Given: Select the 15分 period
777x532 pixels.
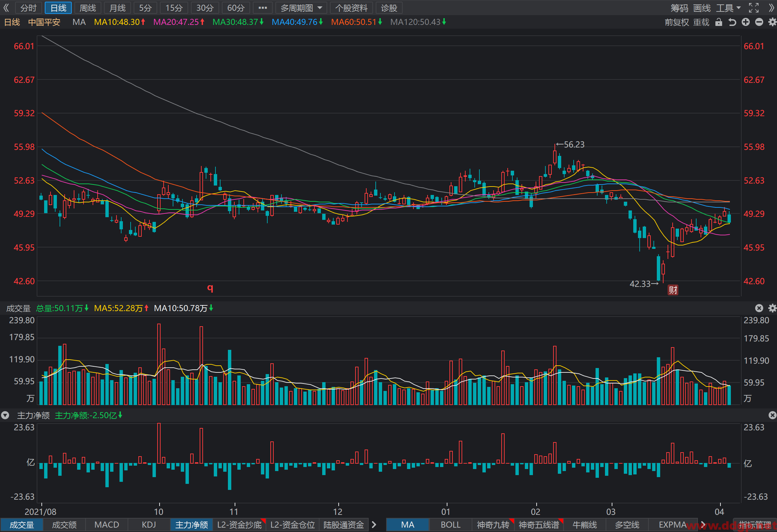Looking at the screenshot, I should (174, 8).
